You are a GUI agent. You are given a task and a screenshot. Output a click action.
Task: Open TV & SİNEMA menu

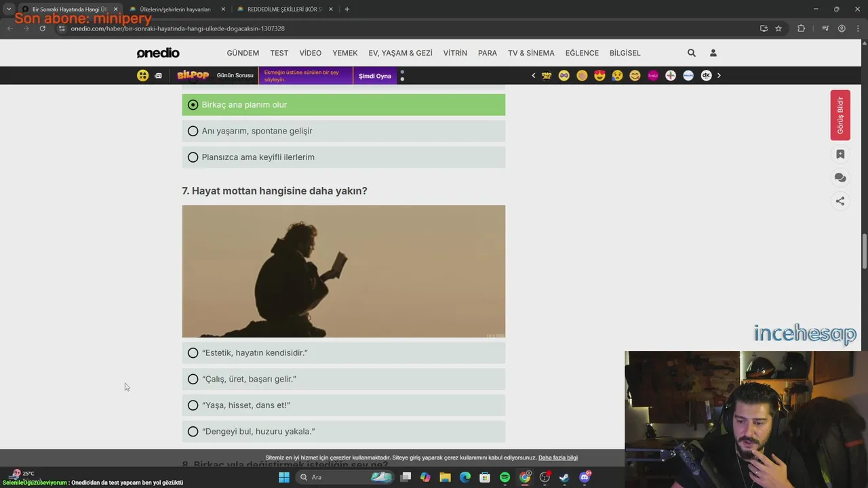click(531, 53)
